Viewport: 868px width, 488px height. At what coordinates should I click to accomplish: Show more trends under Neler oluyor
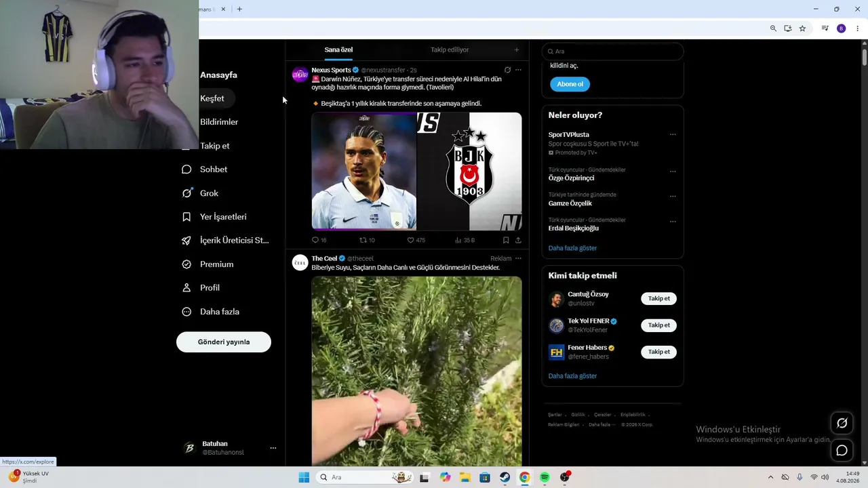coord(572,248)
